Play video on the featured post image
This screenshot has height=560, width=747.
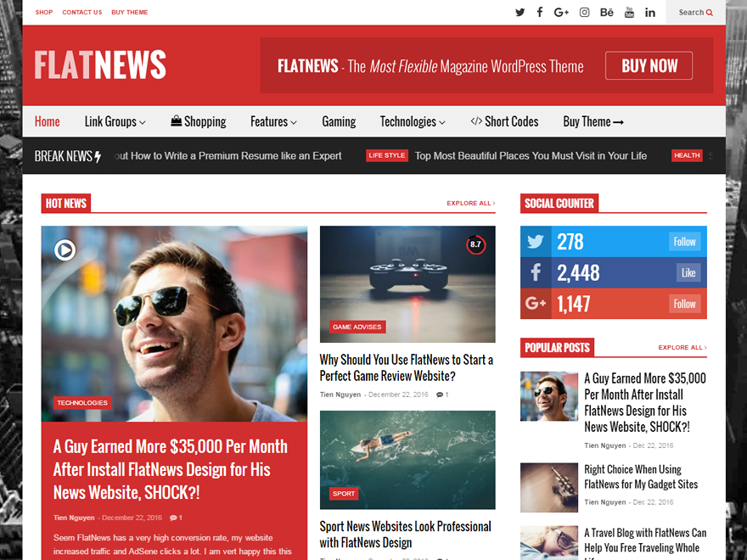coord(65,249)
